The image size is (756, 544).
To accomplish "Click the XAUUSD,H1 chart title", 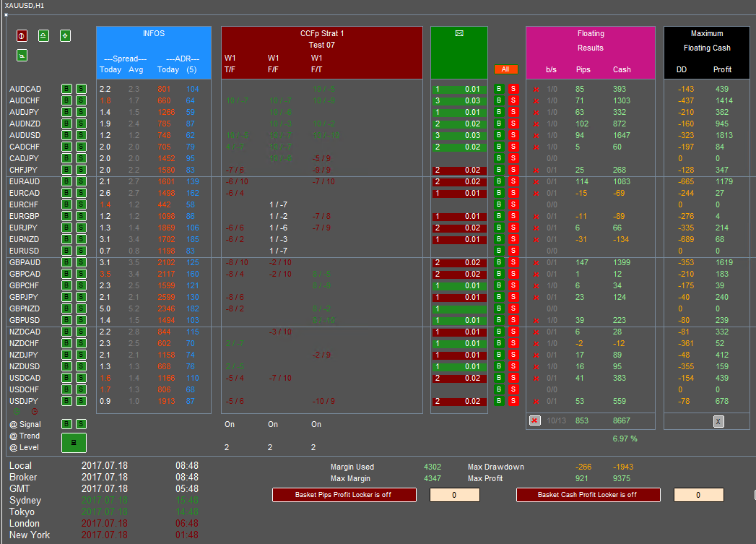I will point(24,5).
